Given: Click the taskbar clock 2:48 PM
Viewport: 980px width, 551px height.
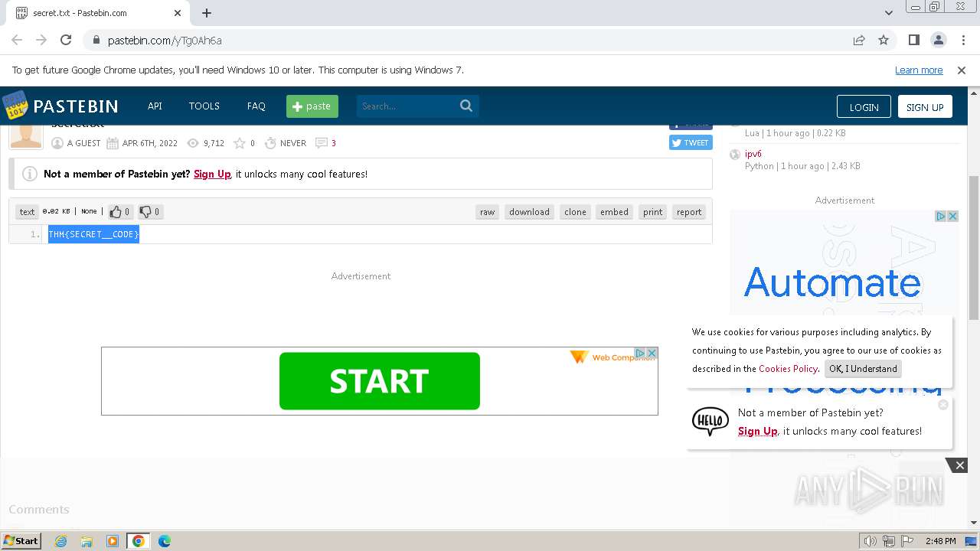Looking at the screenshot, I should click(940, 541).
